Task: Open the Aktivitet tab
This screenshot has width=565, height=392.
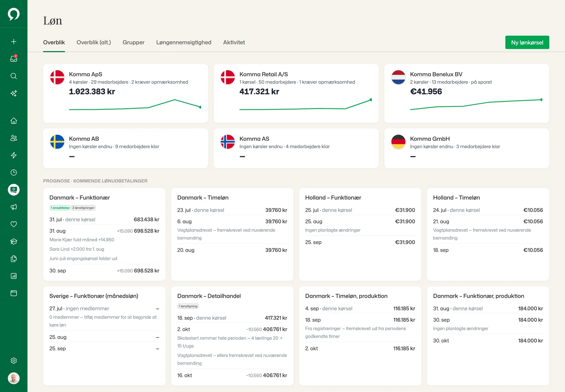Action: tap(234, 42)
